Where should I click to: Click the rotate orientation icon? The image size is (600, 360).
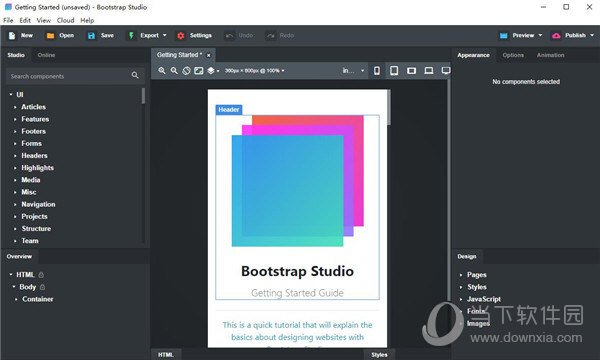tap(186, 70)
